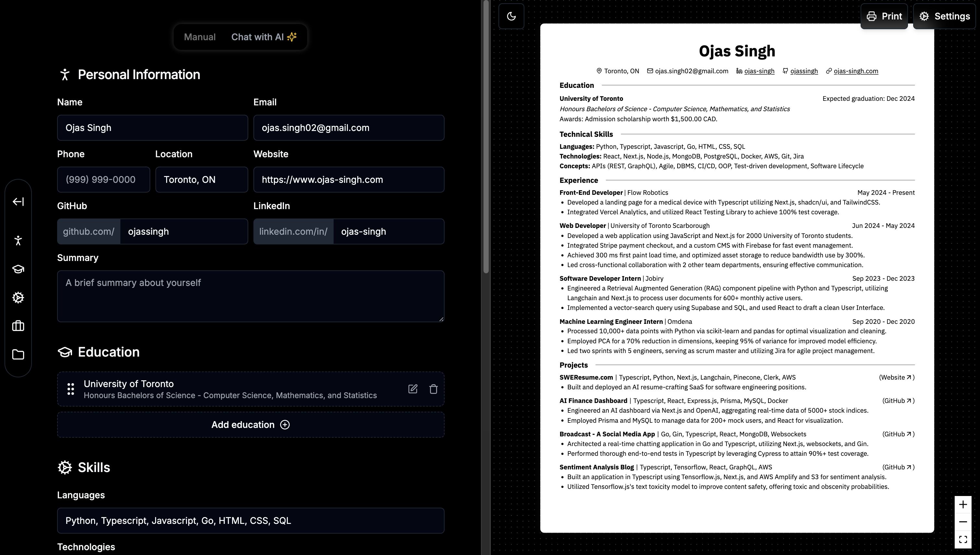This screenshot has width=980, height=555.
Task: Jump to Skills via sidebar gear icon
Action: click(18, 297)
